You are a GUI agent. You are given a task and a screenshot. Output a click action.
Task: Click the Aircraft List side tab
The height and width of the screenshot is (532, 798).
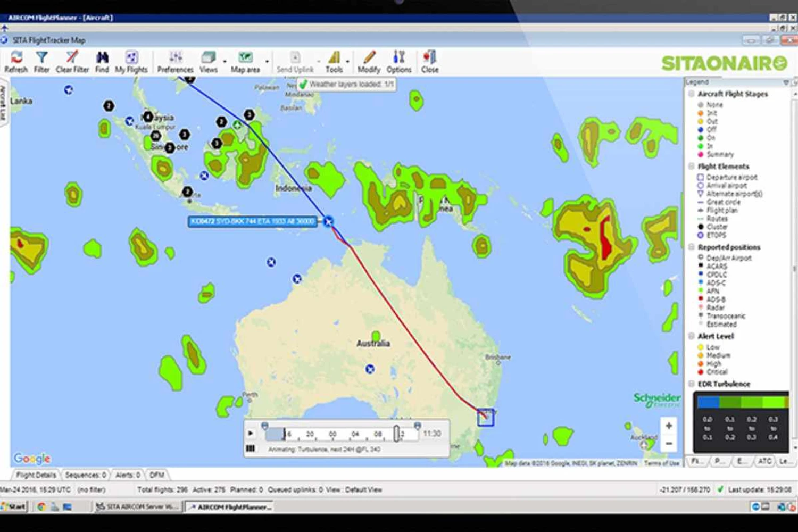click(x=3, y=102)
